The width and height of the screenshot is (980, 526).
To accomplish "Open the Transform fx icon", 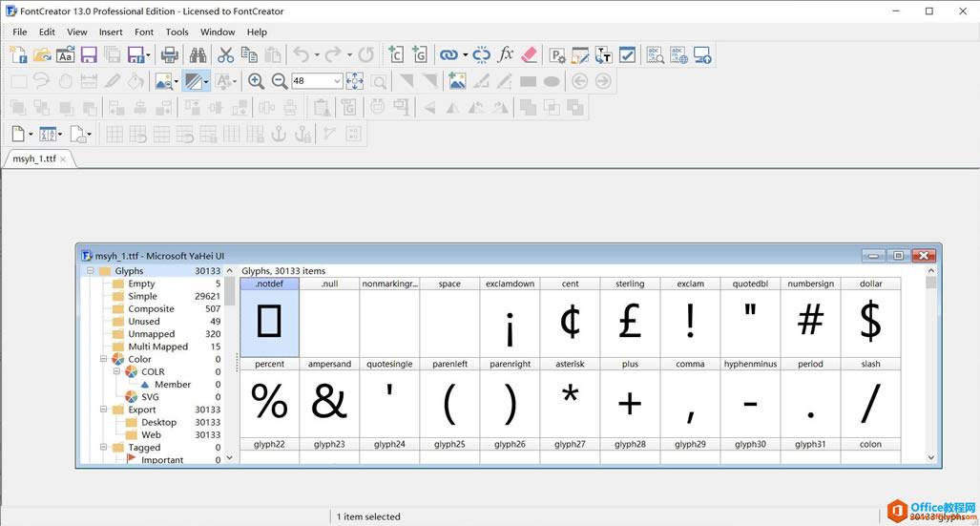I will (505, 55).
